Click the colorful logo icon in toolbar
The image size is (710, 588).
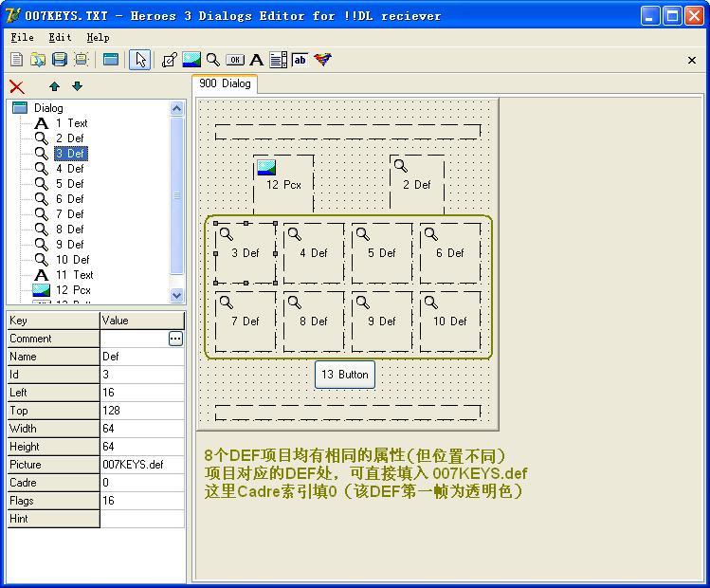coord(322,60)
